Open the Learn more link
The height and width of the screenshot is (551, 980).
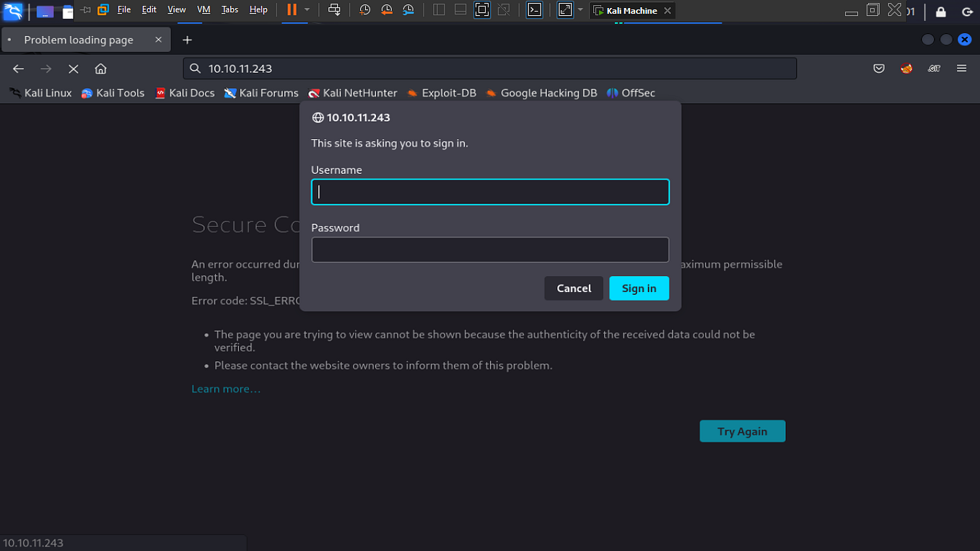(226, 388)
